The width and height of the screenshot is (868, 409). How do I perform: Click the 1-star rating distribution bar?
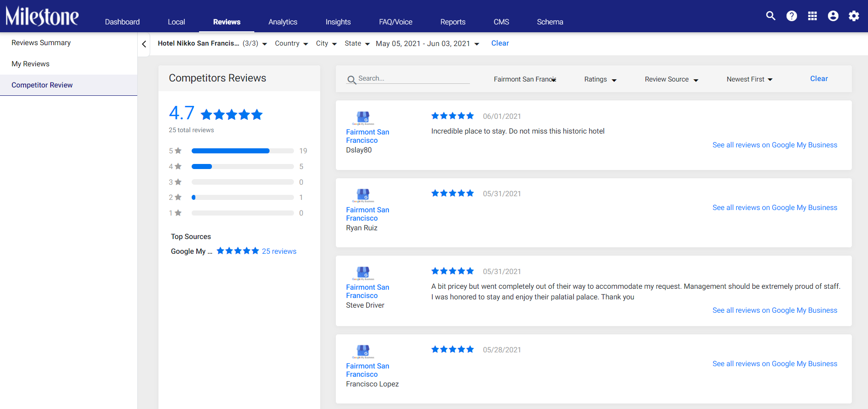243,213
